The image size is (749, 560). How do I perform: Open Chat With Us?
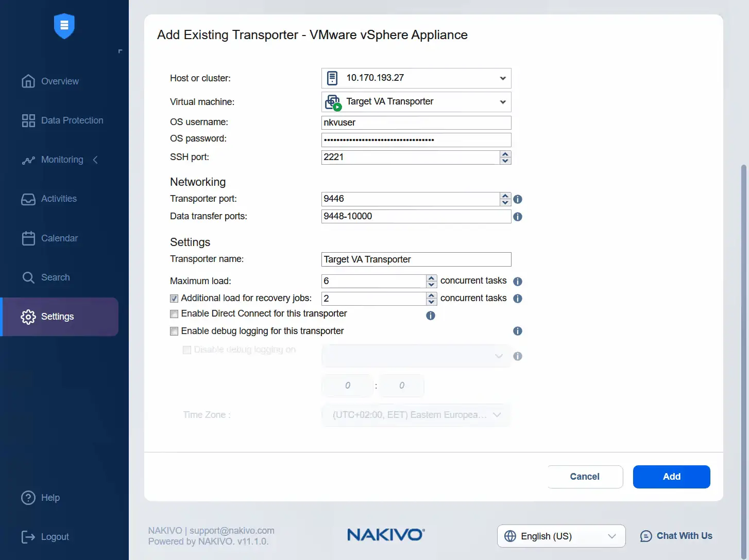pyautogui.click(x=676, y=536)
